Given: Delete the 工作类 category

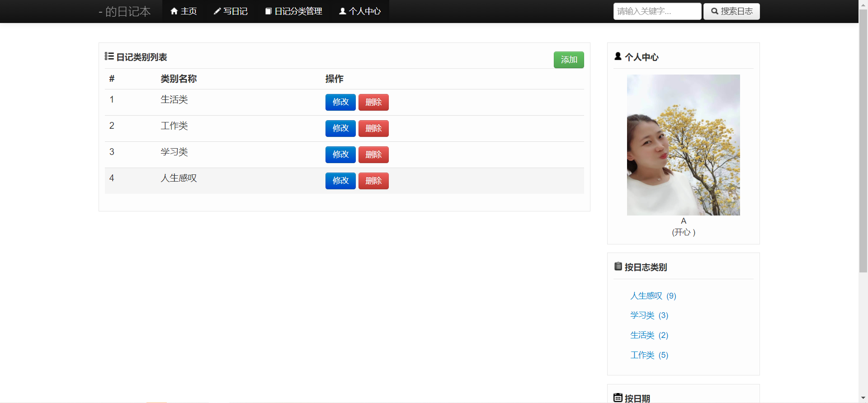Looking at the screenshot, I should pos(373,128).
